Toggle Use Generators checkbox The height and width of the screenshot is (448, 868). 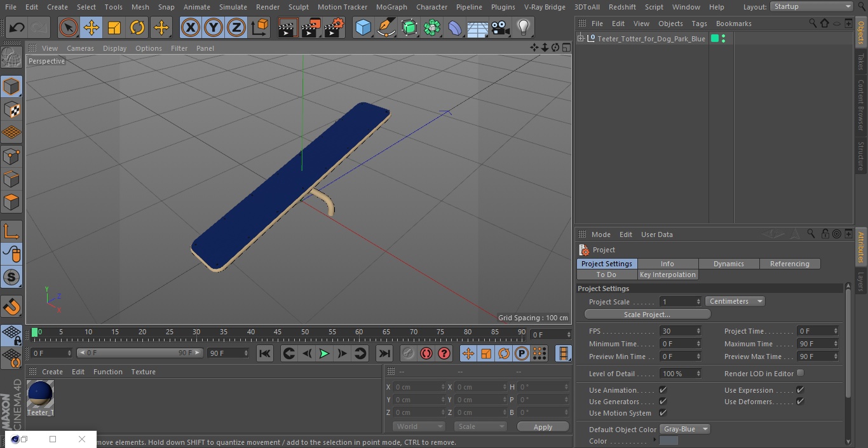pos(663,401)
